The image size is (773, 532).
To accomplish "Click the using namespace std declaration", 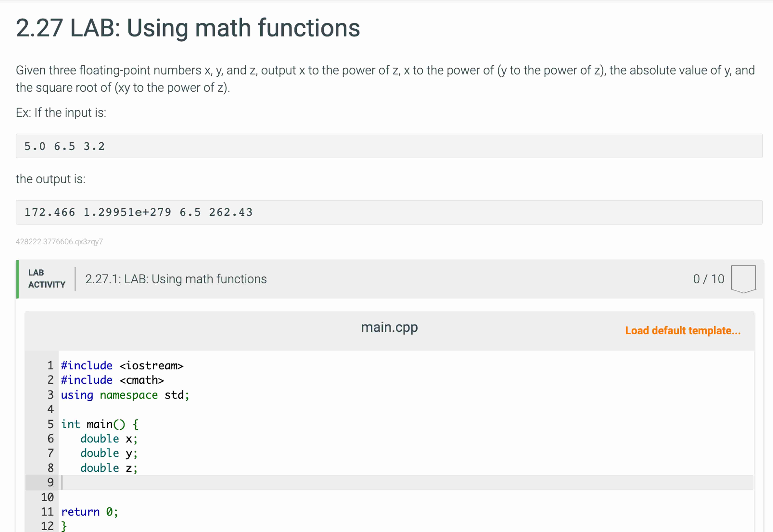I will pyautogui.click(x=124, y=395).
